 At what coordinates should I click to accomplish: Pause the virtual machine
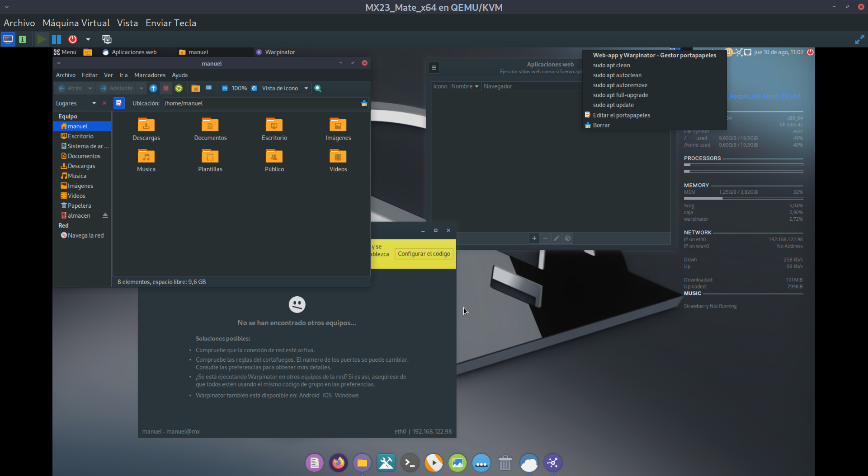57,39
